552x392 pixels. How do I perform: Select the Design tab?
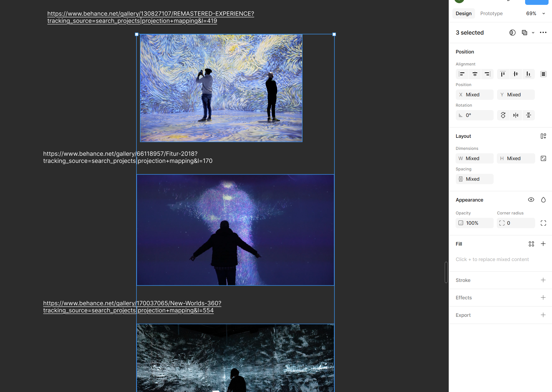coord(464,13)
